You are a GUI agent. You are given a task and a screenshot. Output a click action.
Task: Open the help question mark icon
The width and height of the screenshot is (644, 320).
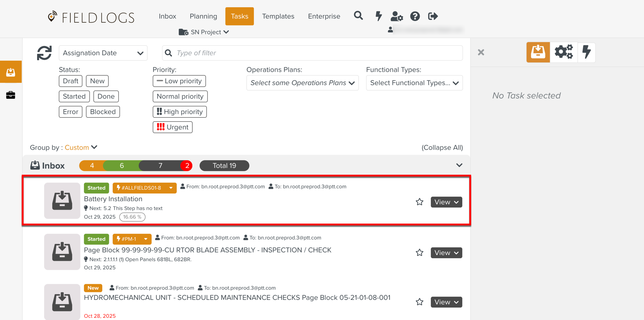415,16
